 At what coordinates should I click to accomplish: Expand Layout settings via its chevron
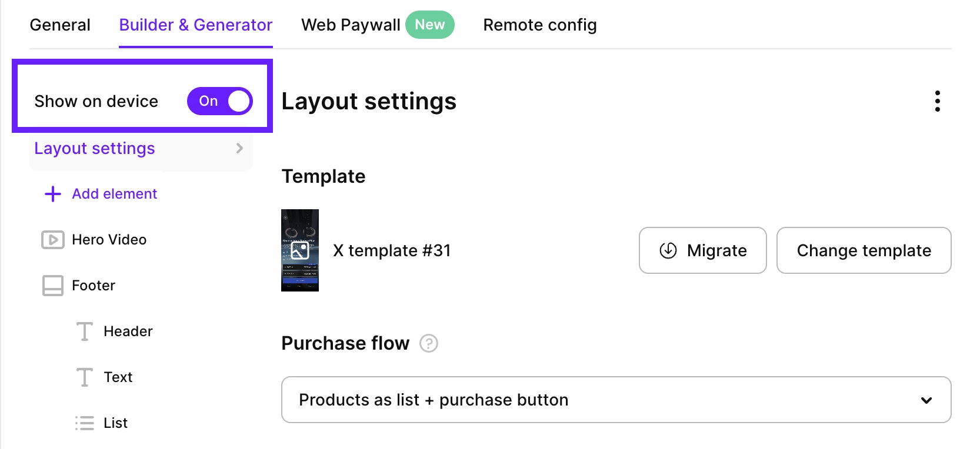coord(239,148)
